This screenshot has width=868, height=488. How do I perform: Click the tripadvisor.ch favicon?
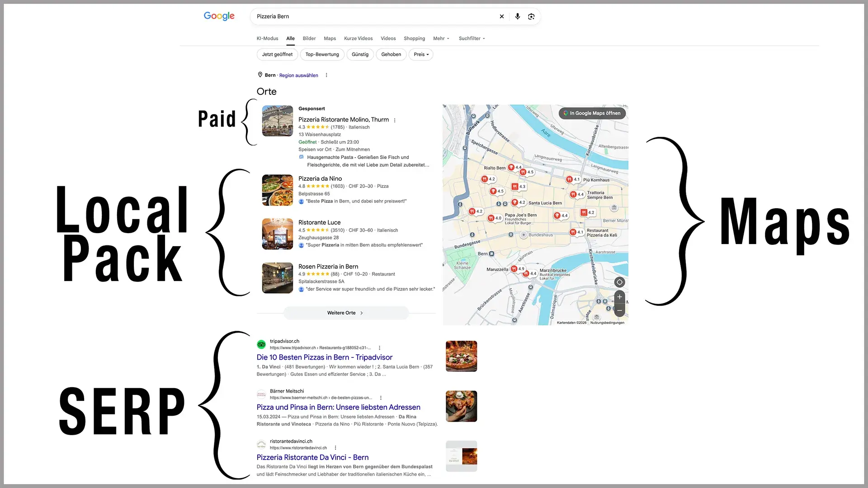click(261, 344)
